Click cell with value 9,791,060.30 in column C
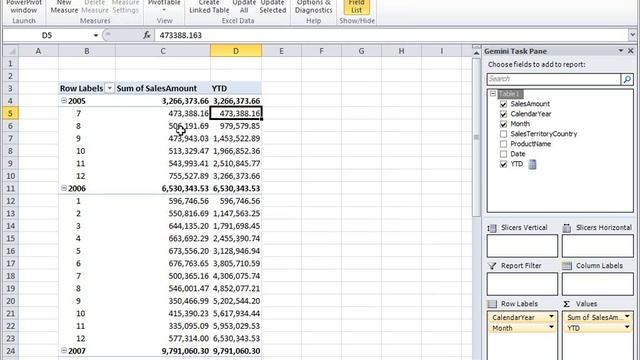The image size is (640, 360). coord(163,351)
